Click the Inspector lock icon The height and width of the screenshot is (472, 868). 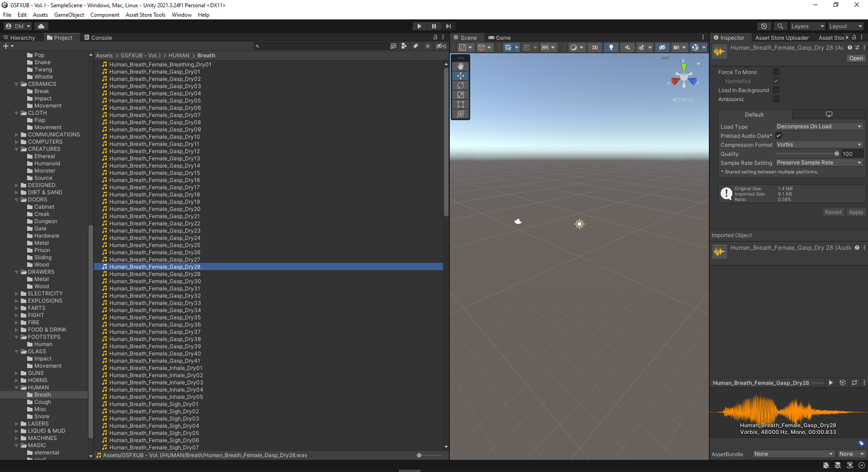click(854, 37)
